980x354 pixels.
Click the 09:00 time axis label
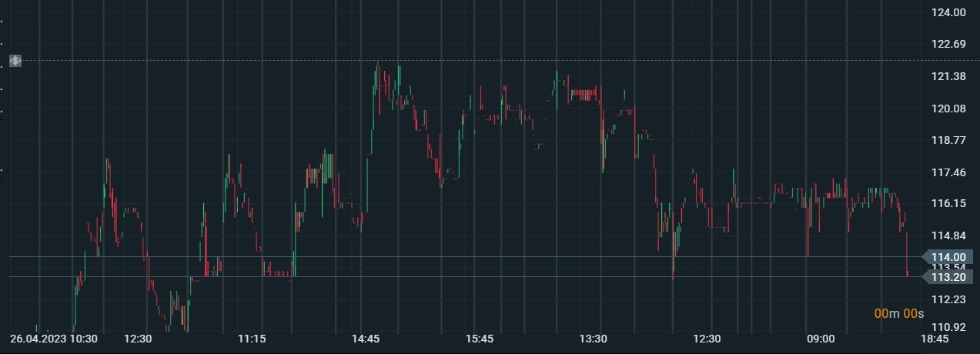[821, 339]
